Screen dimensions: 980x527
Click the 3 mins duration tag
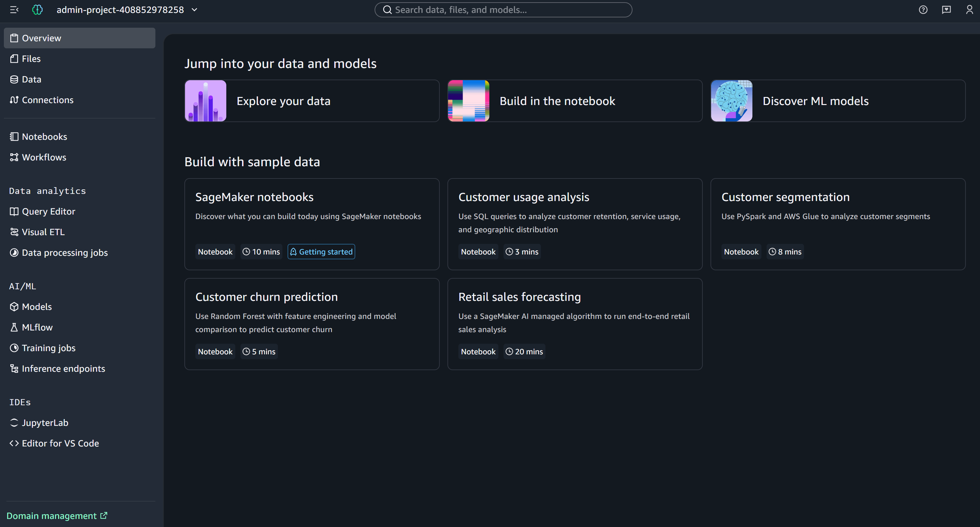522,252
